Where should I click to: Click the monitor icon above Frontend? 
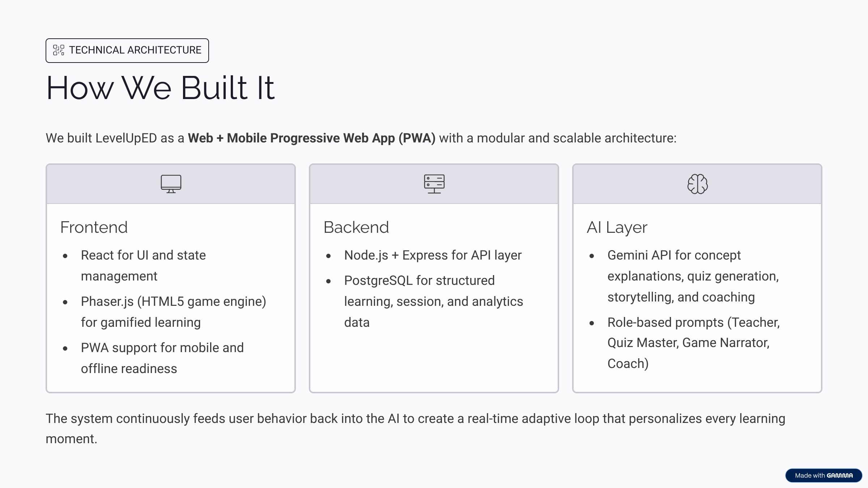point(171,184)
